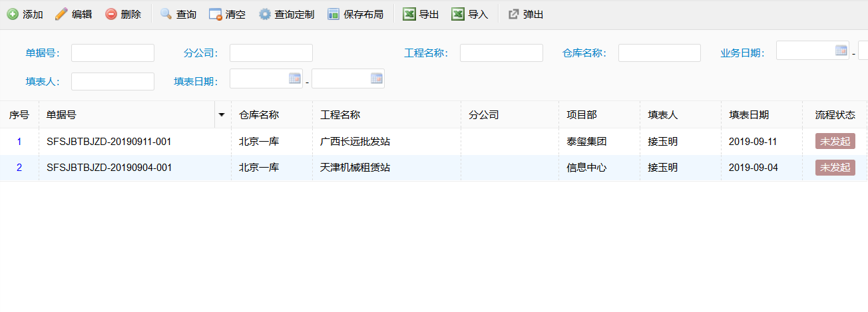The height and width of the screenshot is (312, 868).
Task: Focus the 工程名称 filter input
Action: (501, 53)
